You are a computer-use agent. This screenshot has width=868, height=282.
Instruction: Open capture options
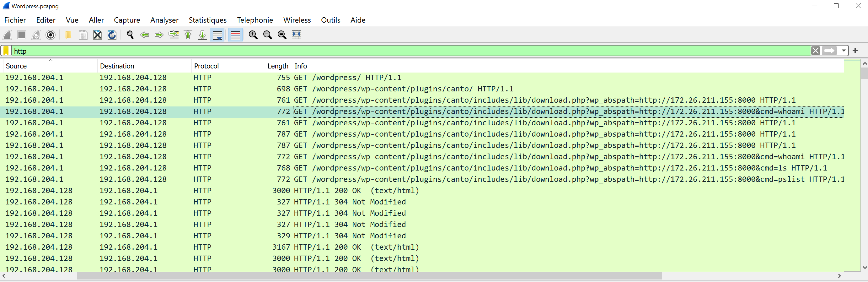click(51, 35)
